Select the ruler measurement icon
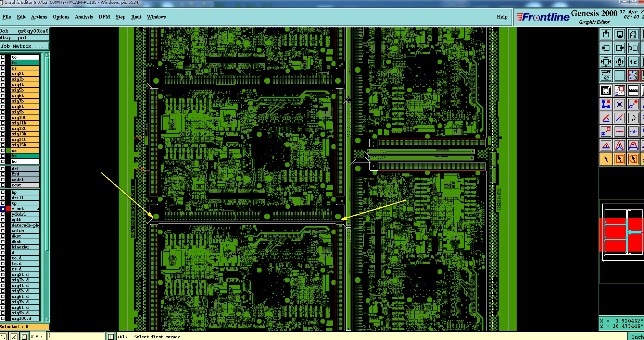This screenshot has height=340, width=644. click(633, 90)
